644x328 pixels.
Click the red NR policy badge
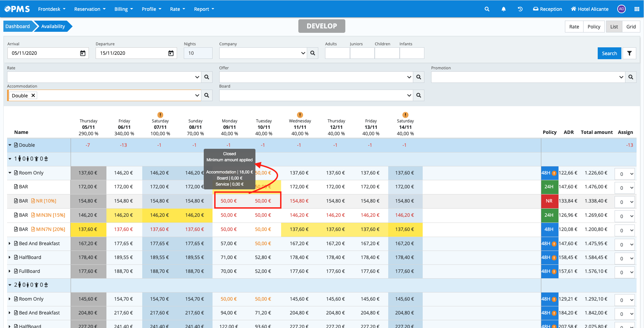[549, 201]
